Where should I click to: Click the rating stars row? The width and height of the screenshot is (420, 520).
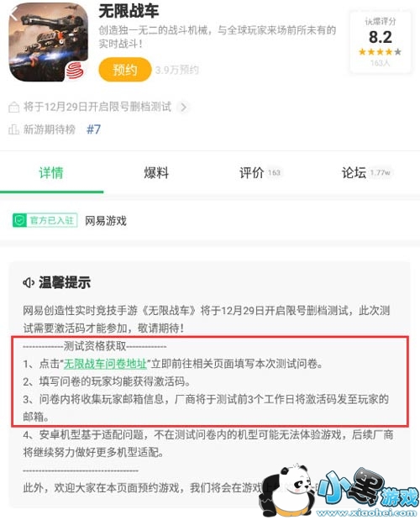point(380,52)
